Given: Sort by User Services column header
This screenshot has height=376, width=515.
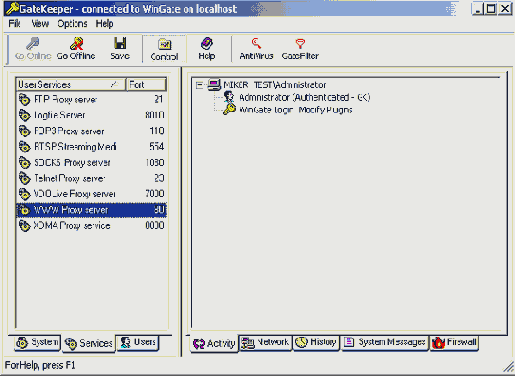Looking at the screenshot, I should pos(71,85).
